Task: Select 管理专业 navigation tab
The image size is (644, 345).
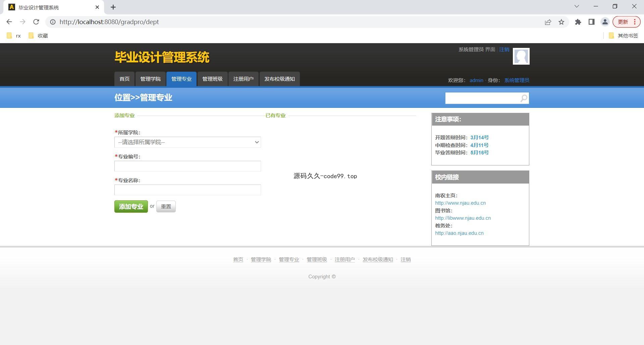Action: tap(181, 79)
